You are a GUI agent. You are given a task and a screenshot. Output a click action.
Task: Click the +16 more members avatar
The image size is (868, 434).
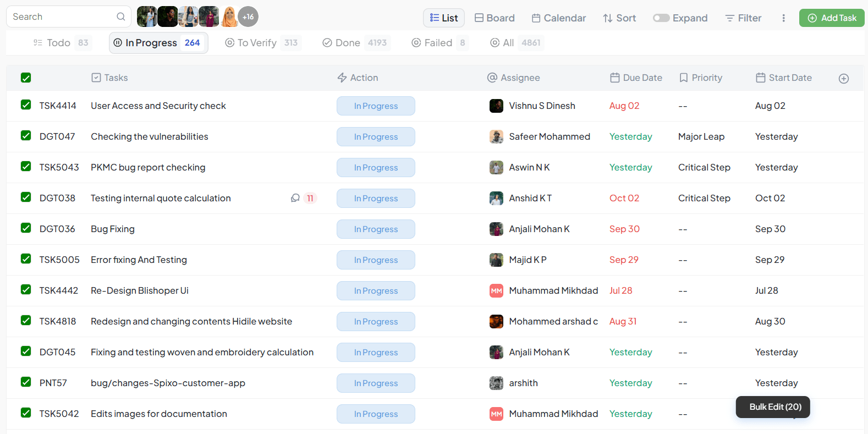click(248, 17)
